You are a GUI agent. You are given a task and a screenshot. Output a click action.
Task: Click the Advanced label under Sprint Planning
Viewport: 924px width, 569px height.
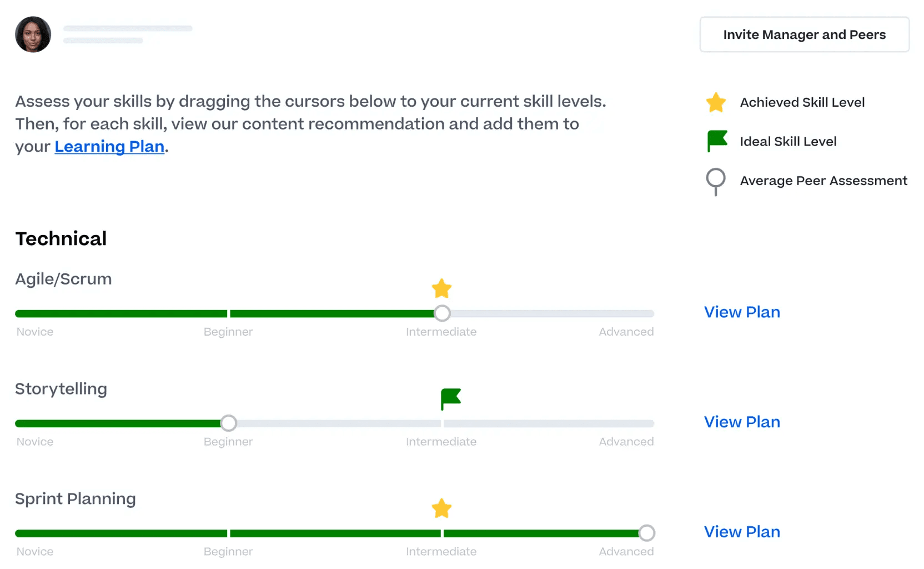626,551
